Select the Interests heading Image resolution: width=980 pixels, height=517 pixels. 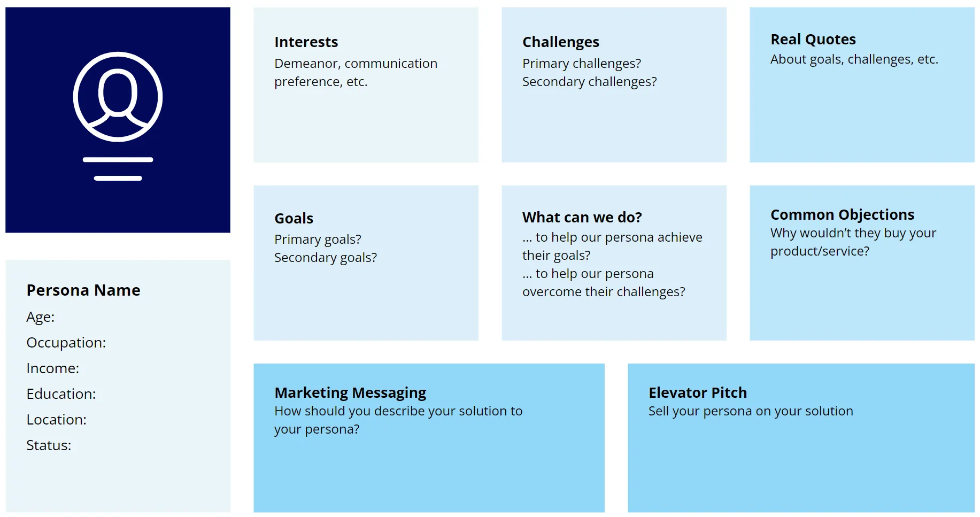click(306, 42)
